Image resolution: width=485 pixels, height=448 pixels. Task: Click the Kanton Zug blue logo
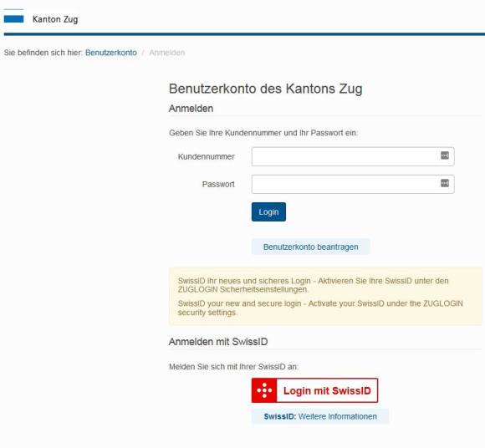13,18
